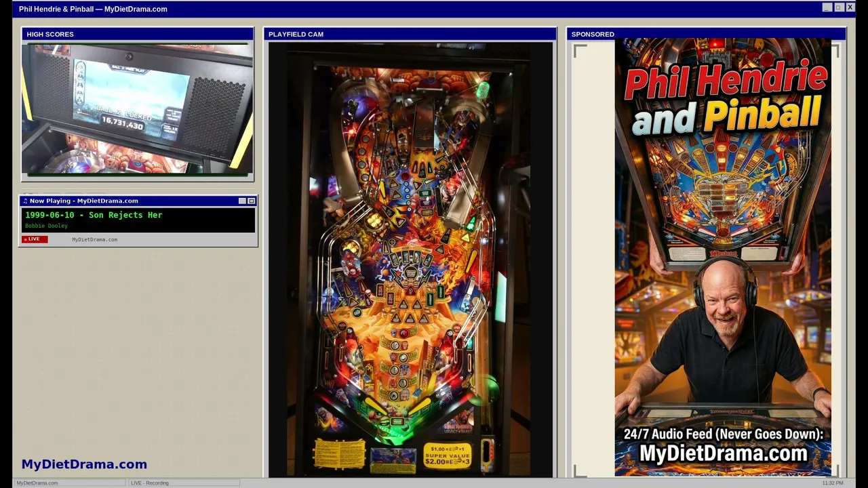
Task: Click the track title "1999-06-10 - Son Rejects Her"
Action: pyautogui.click(x=94, y=215)
